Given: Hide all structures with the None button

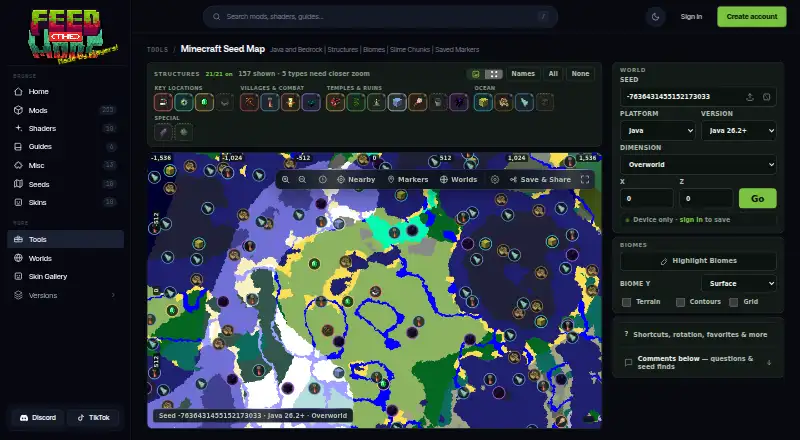Looking at the screenshot, I should coord(580,74).
